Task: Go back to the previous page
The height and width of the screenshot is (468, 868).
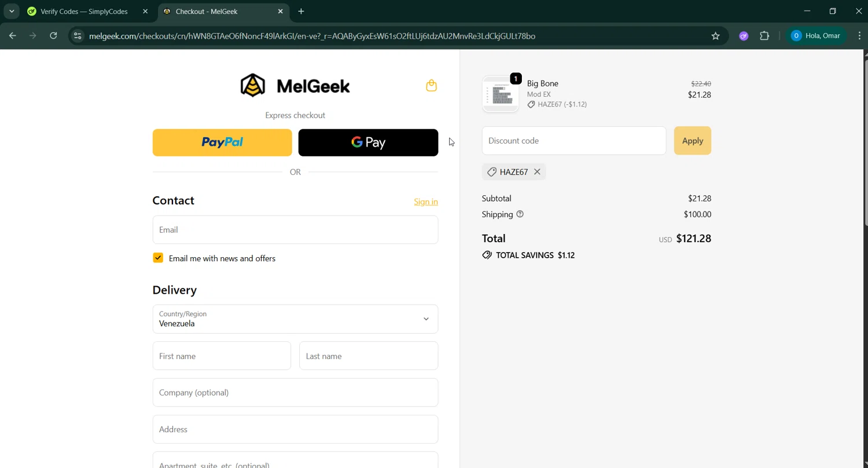Action: 13,36
